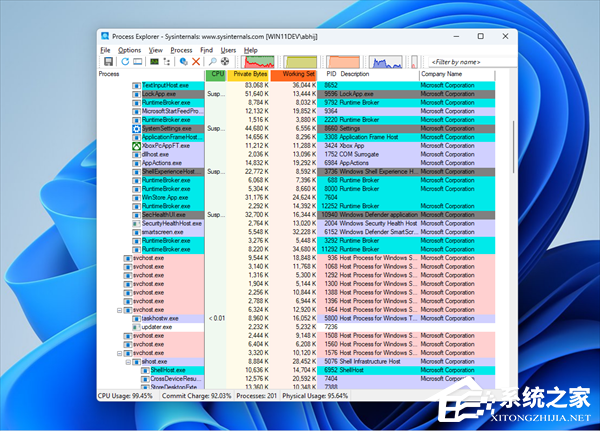
Task: Select the ShellExperienceHost process row
Action: 297,172
